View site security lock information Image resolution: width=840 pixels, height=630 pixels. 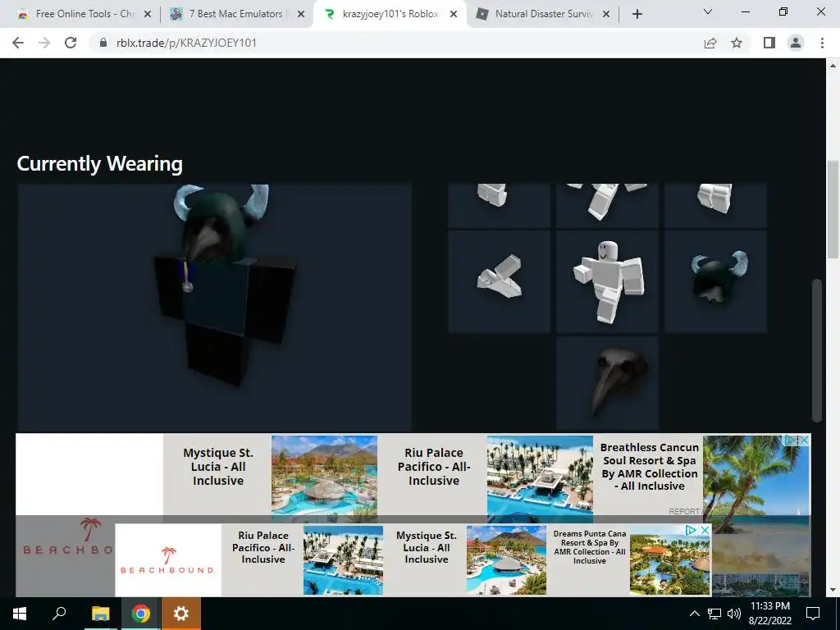103,43
